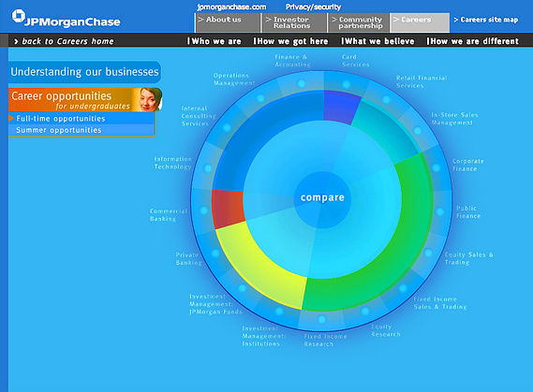Viewport: 533px width, 392px height.
Task: Switch to the Community partnership tab
Action: pos(359,22)
